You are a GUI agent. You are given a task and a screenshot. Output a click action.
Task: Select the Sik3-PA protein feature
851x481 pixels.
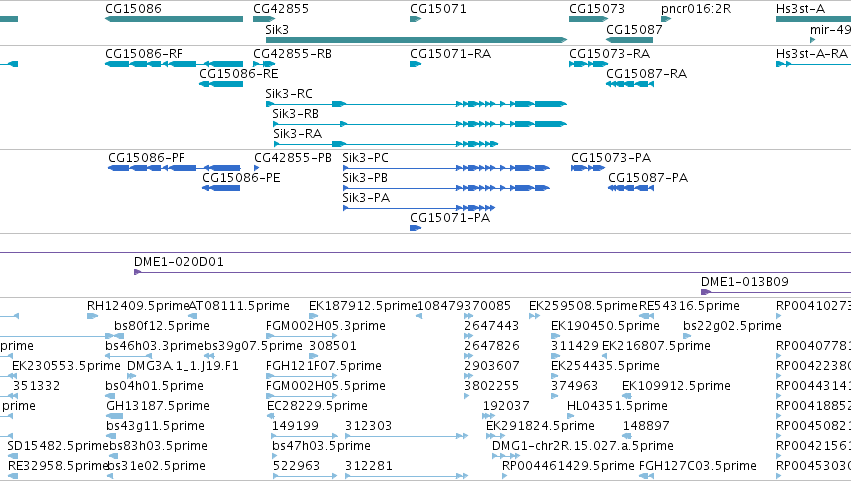click(x=418, y=208)
